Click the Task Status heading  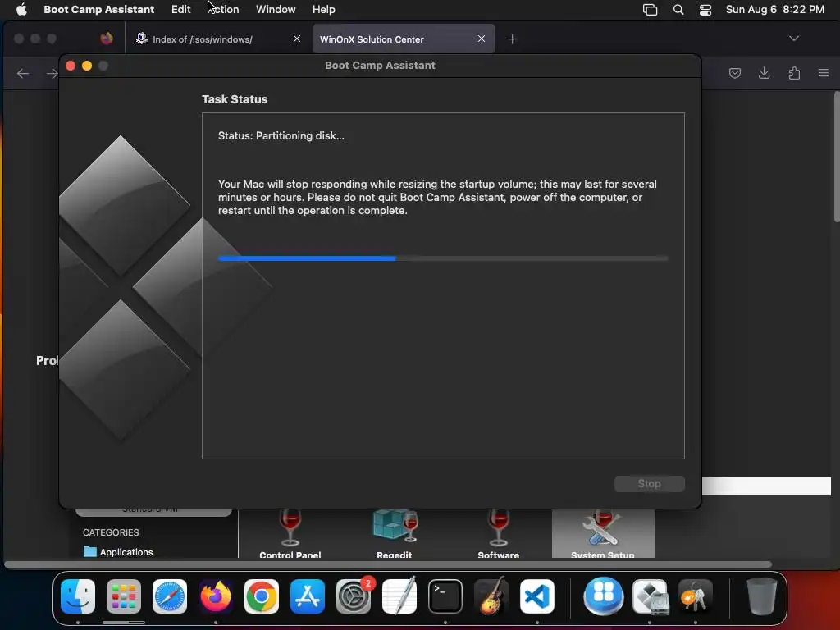click(x=235, y=99)
